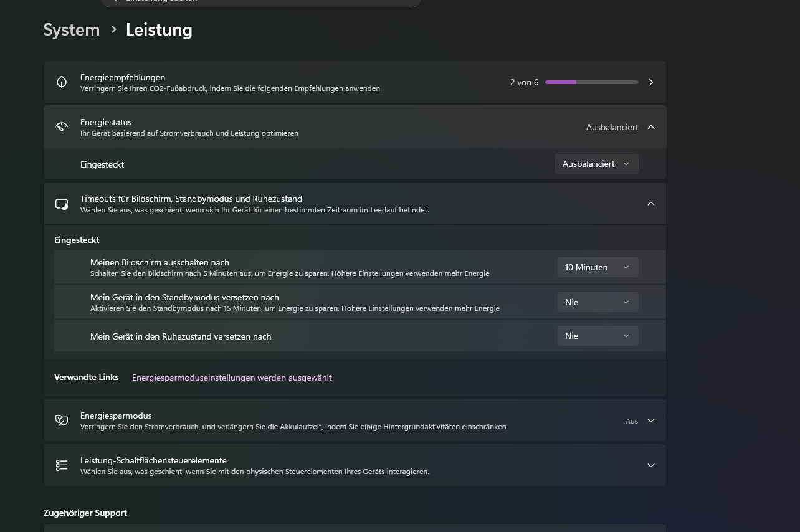Expand Leistung-Schaltflächensteuerelemente section

tap(651, 465)
